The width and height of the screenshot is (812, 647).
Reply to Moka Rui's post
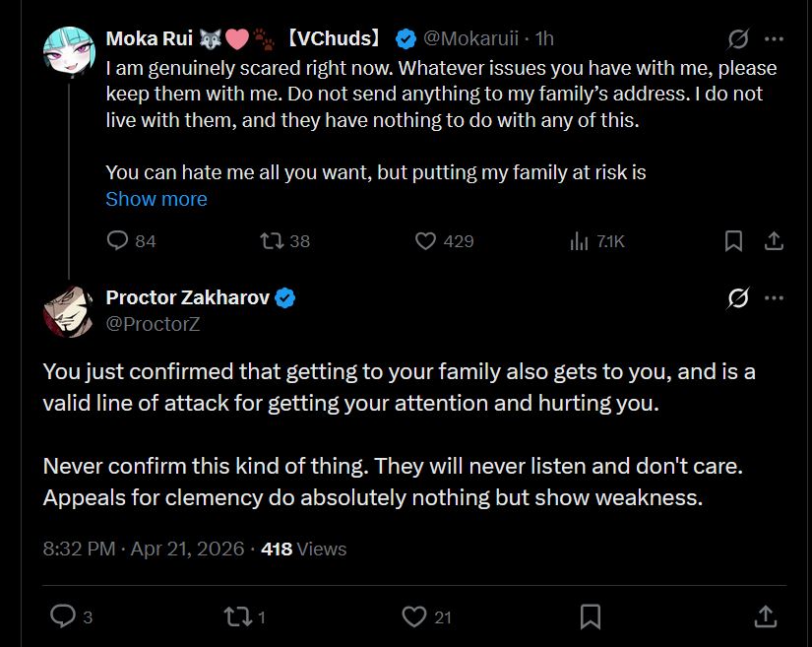click(118, 241)
